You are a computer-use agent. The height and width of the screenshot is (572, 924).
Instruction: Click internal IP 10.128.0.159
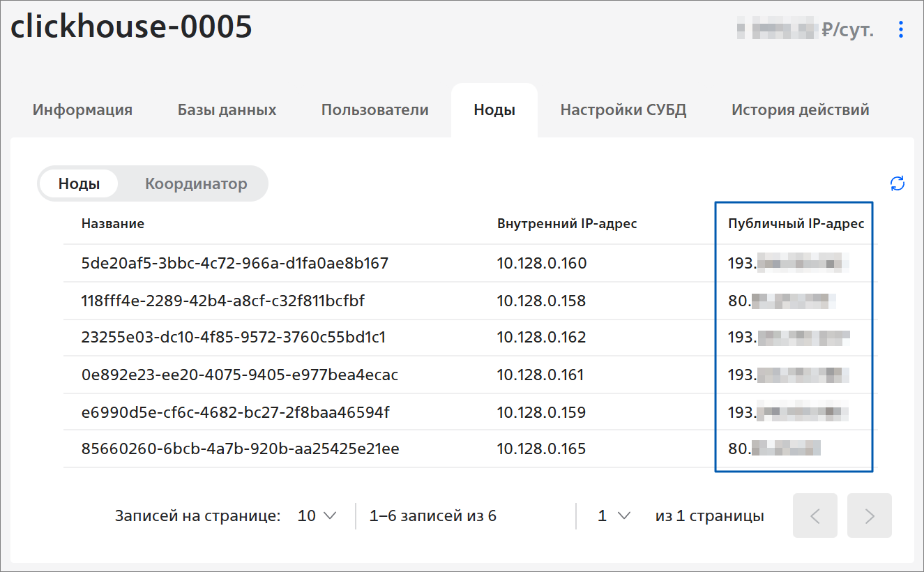point(541,412)
